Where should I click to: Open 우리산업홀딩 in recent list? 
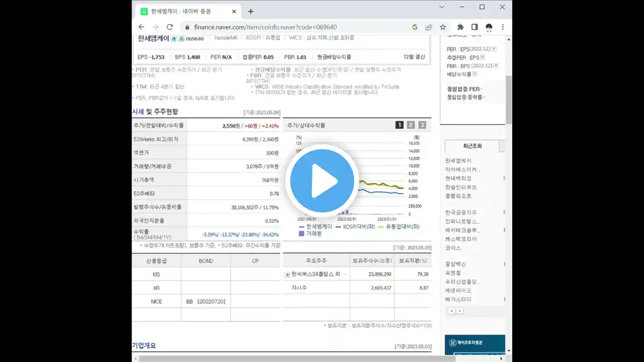(462, 282)
